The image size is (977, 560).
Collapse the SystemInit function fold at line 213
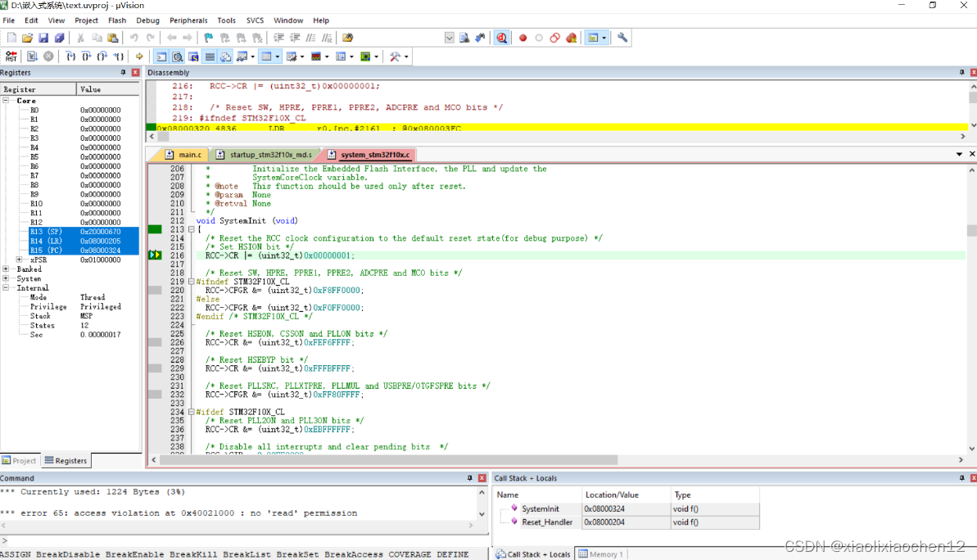[192, 229]
